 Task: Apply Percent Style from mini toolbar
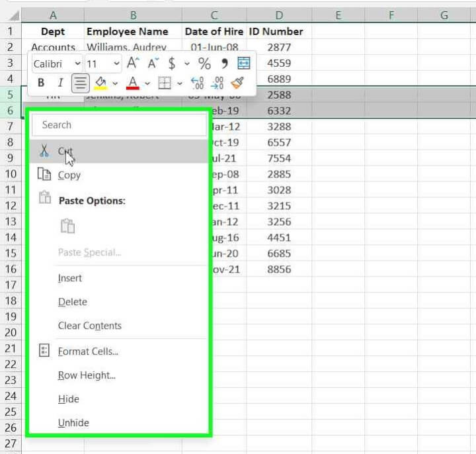[204, 64]
